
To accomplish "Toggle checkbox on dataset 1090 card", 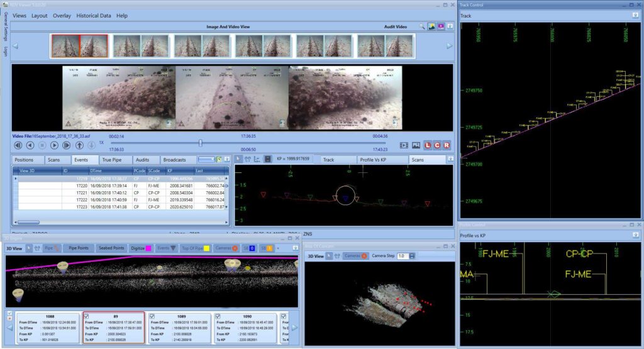I will [218, 316].
